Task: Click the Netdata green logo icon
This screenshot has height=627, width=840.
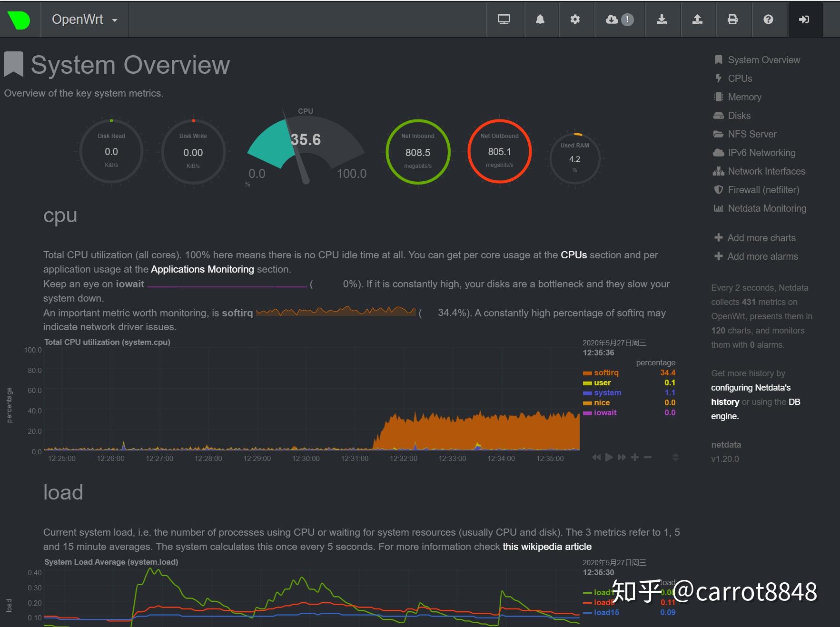Action: tap(19, 20)
